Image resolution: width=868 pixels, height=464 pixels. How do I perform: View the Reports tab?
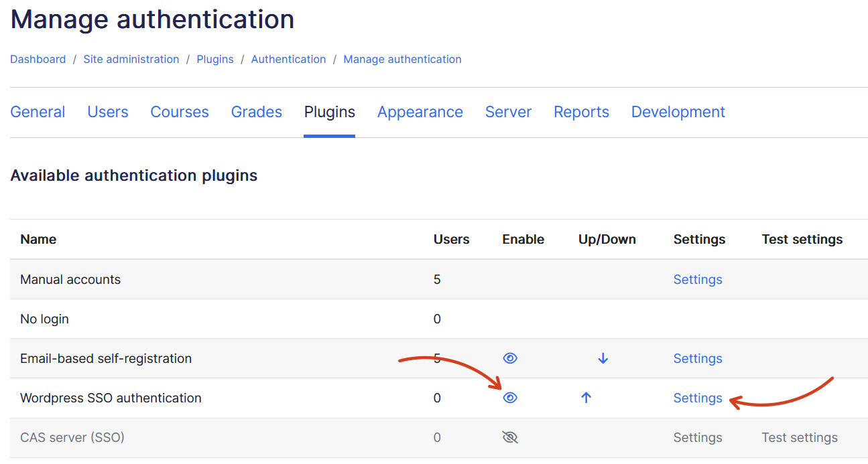point(581,112)
